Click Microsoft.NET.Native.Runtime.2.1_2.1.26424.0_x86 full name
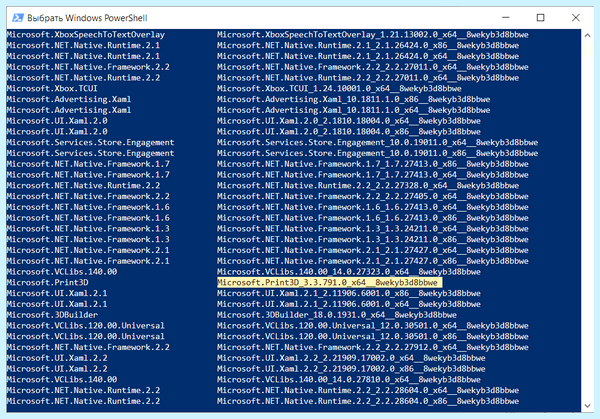600x419 pixels. click(368, 45)
